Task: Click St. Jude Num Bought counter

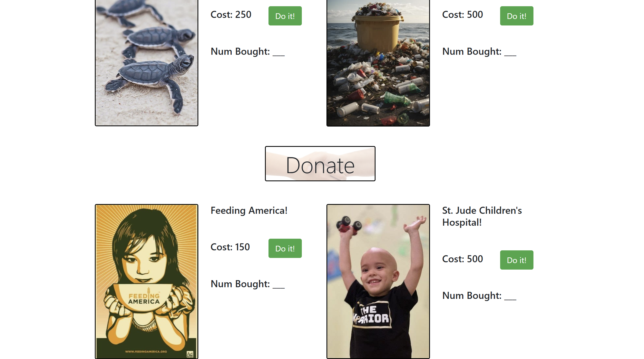Action: [x=479, y=296]
